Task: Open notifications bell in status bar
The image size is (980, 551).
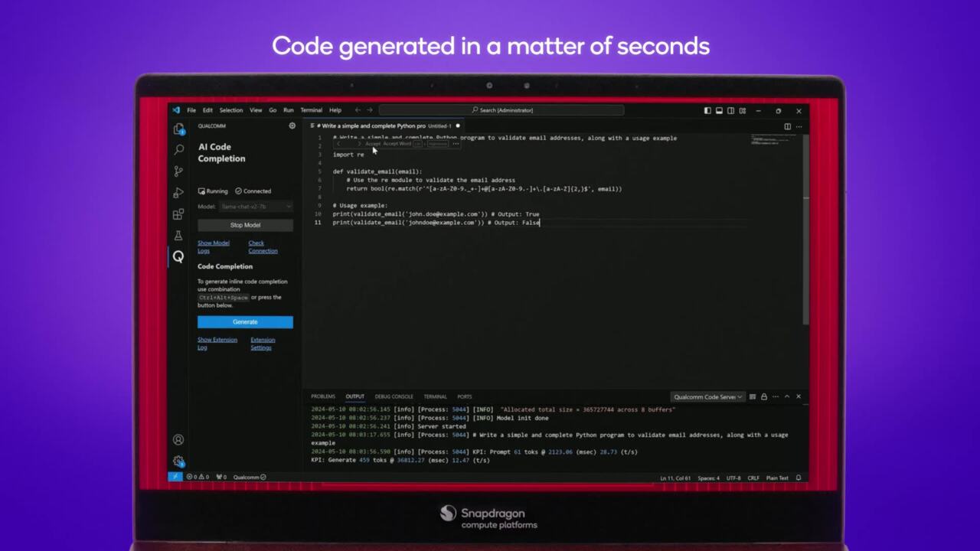Action: pos(799,478)
